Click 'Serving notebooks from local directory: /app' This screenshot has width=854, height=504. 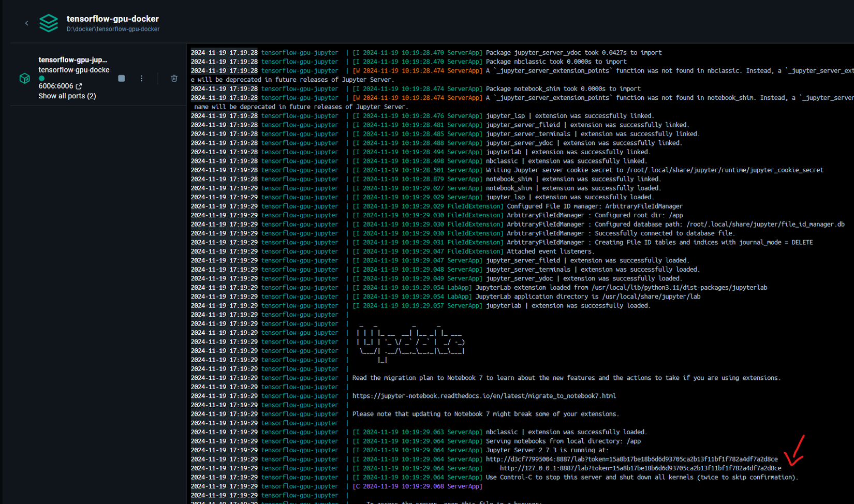point(563,441)
